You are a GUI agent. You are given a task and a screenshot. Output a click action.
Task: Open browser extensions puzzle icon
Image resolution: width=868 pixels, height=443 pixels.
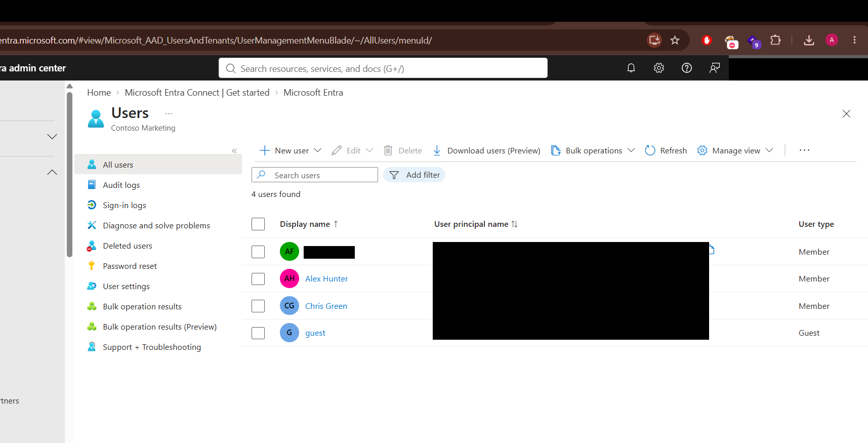(x=775, y=40)
